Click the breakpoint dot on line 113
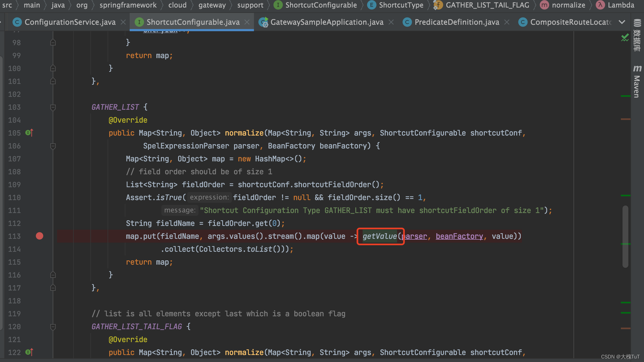The height and width of the screenshot is (362, 644). [40, 236]
